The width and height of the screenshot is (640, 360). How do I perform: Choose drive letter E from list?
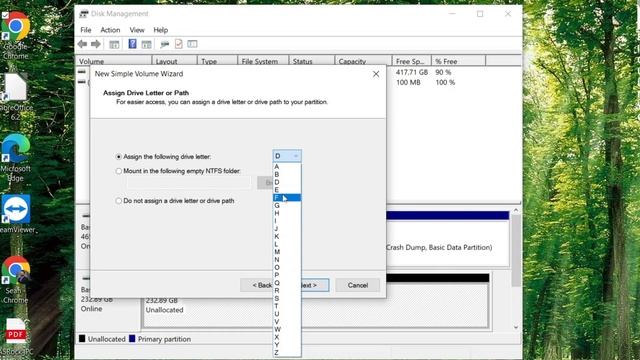pyautogui.click(x=287, y=190)
